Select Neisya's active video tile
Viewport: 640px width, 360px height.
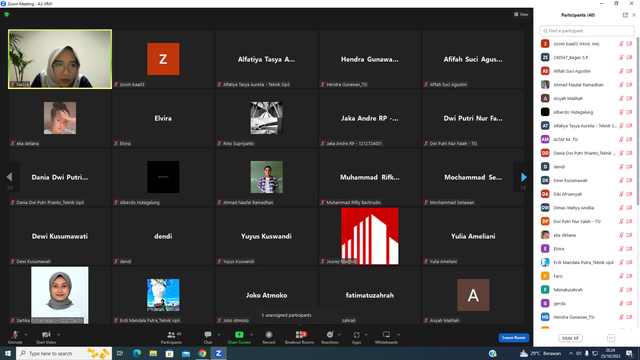(60, 59)
